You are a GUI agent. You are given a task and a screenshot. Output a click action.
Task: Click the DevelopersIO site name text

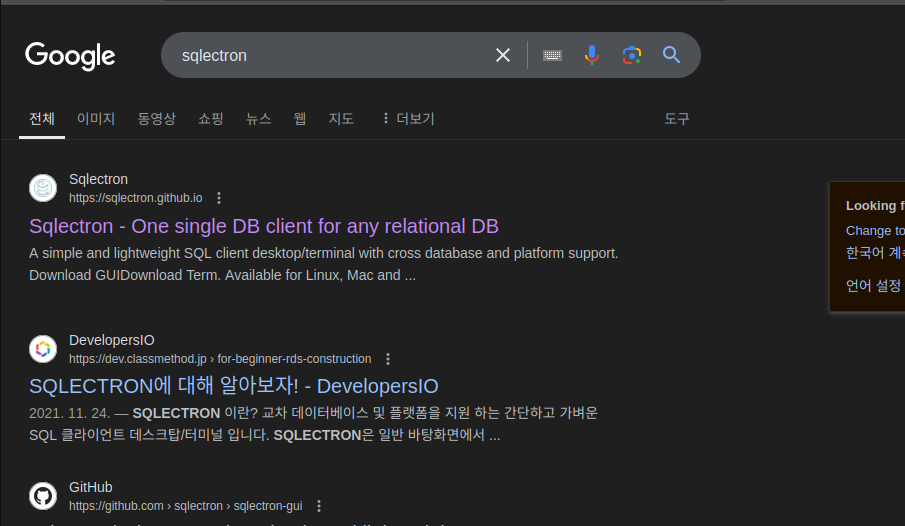(111, 341)
